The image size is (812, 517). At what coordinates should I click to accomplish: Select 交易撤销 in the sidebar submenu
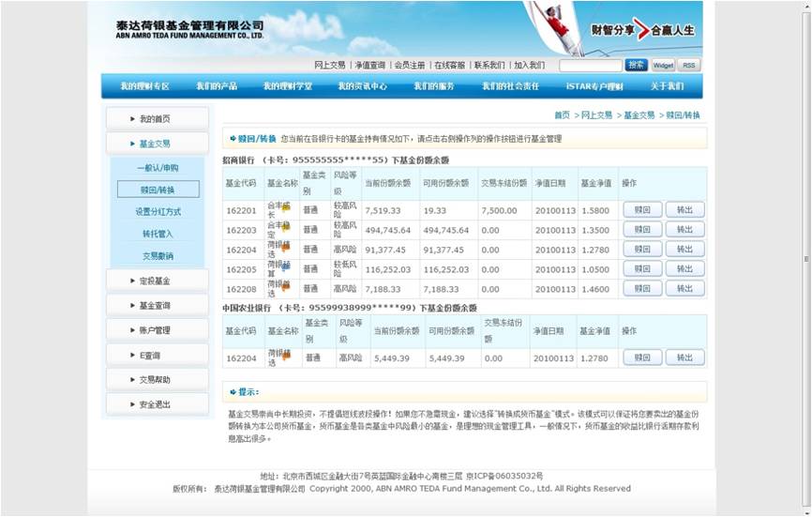click(x=158, y=256)
